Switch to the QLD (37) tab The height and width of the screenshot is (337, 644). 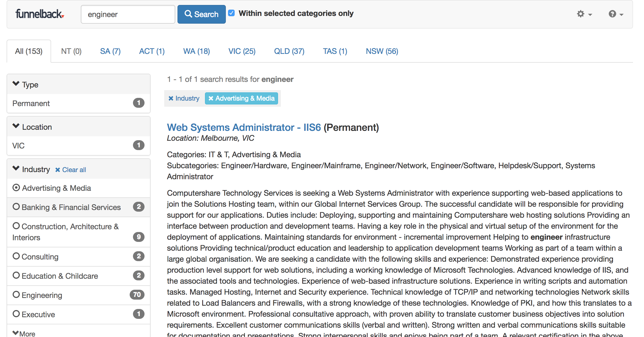(x=289, y=51)
